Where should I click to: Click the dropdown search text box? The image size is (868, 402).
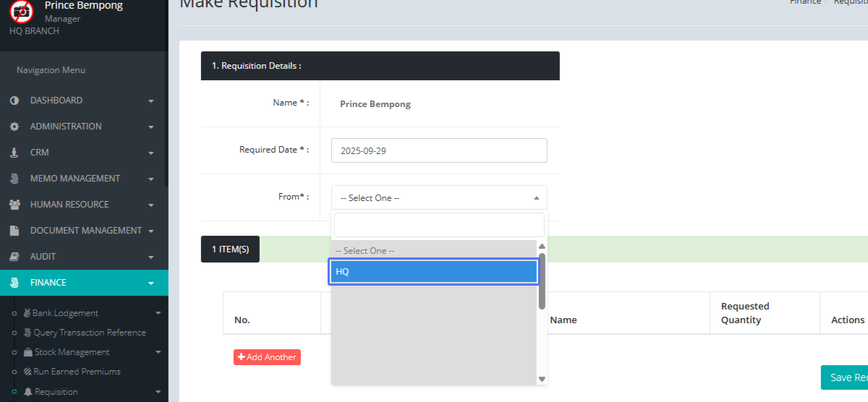click(x=439, y=225)
